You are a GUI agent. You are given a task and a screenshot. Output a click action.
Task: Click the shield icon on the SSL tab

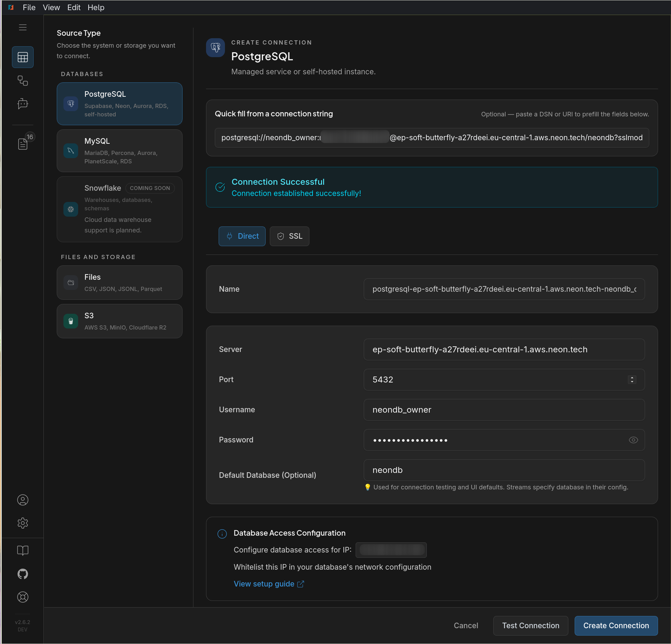click(281, 236)
